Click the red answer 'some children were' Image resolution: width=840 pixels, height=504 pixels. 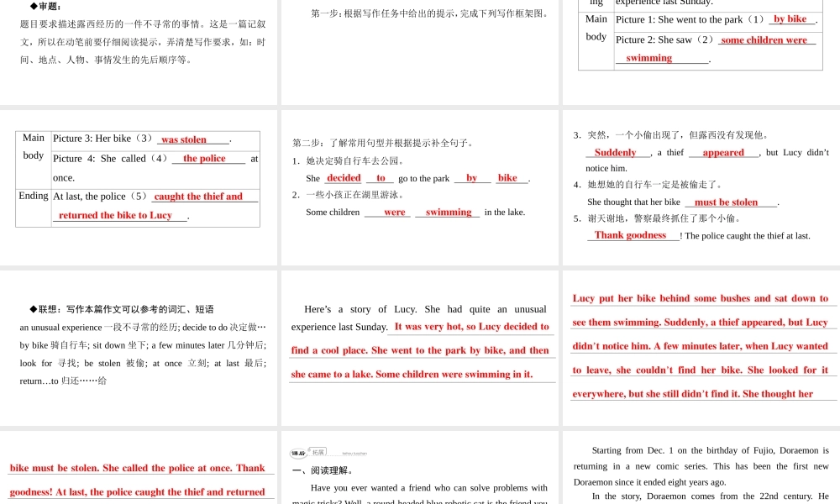click(x=764, y=39)
